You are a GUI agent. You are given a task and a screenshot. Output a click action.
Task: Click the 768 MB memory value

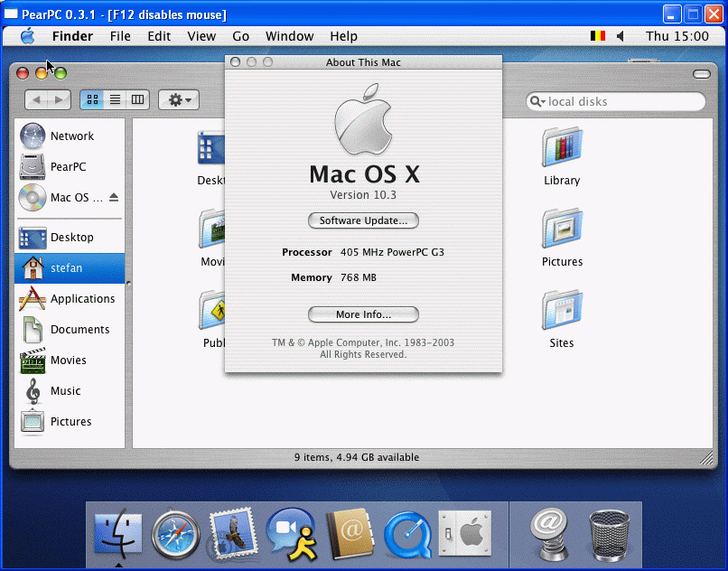(x=359, y=277)
